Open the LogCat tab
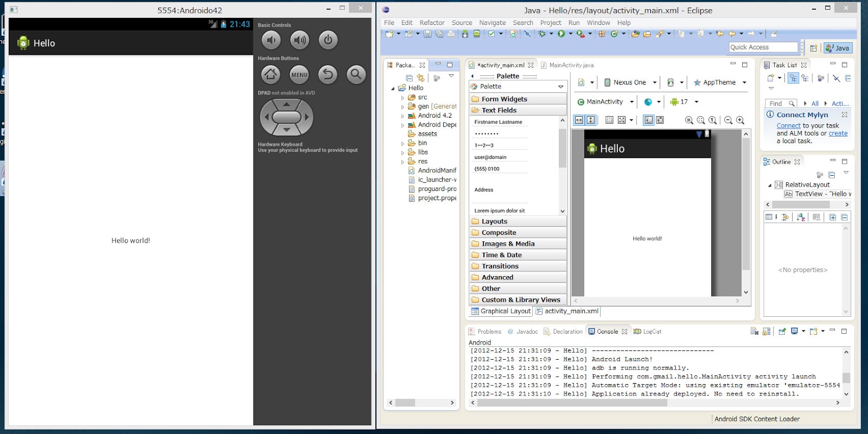 coord(648,331)
